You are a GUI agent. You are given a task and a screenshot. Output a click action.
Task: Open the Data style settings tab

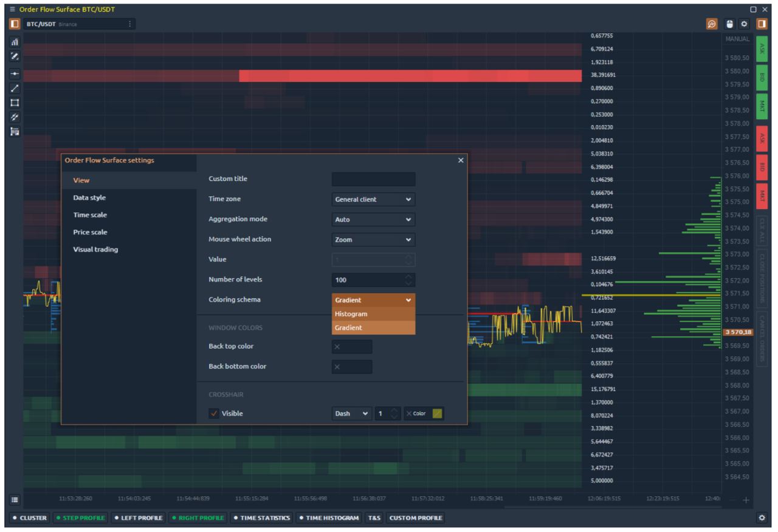click(128, 197)
